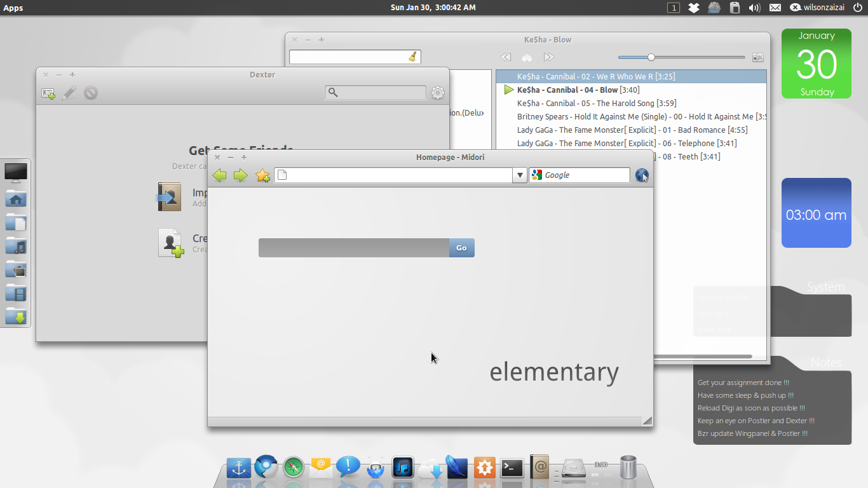This screenshot has height=488, width=868.
Task: Open the music note app in dock
Action: pos(403,468)
